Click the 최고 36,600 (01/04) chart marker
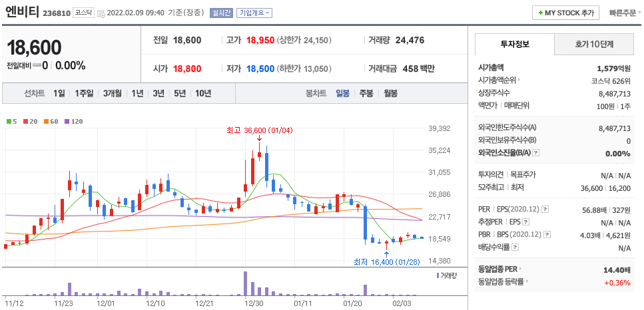 (259, 131)
